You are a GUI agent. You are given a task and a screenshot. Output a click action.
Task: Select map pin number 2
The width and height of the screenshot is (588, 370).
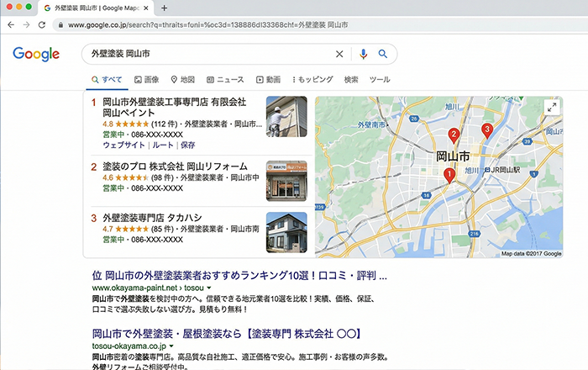pos(454,135)
